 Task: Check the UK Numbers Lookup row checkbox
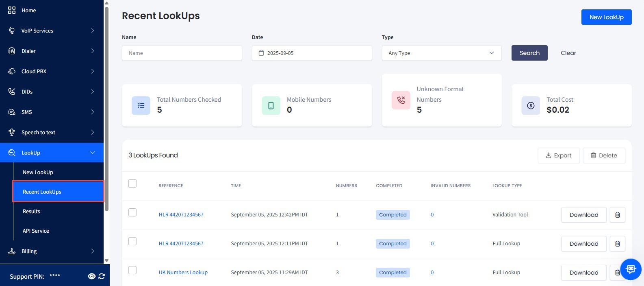point(132,270)
